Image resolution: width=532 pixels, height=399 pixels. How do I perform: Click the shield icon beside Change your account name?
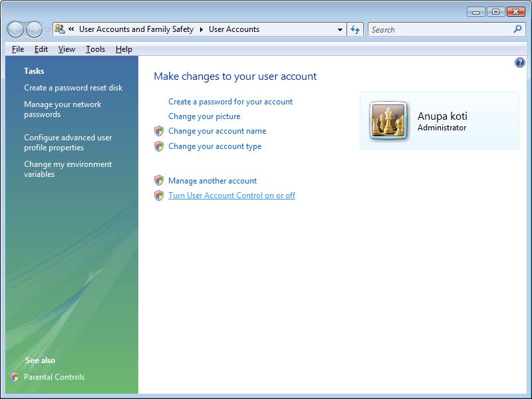pos(158,131)
